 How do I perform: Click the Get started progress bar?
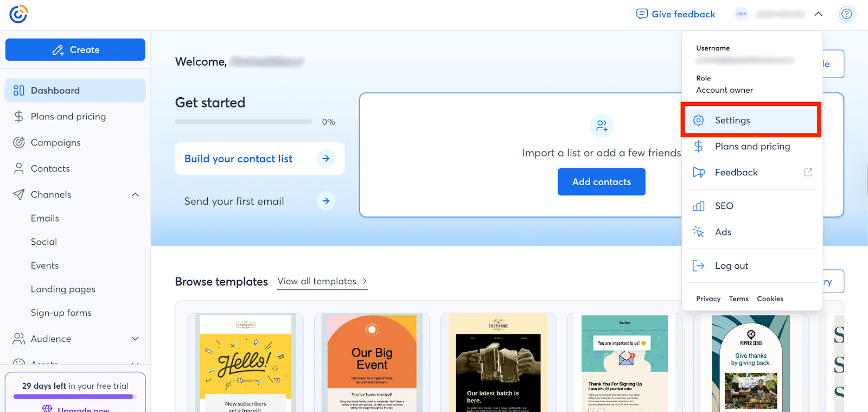click(243, 122)
